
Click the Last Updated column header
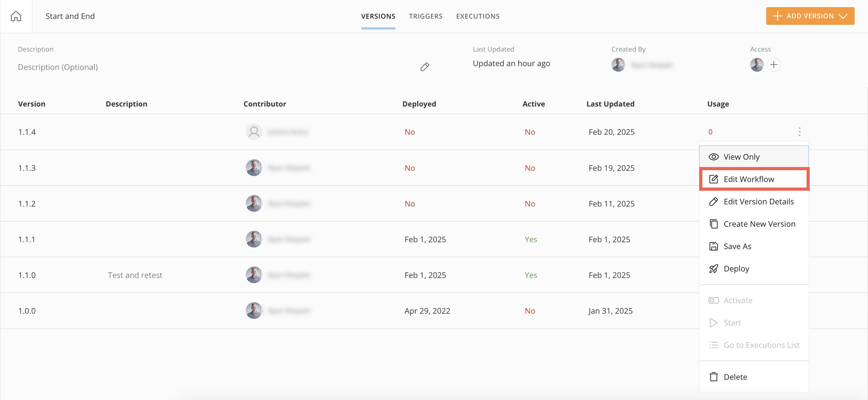click(x=610, y=104)
